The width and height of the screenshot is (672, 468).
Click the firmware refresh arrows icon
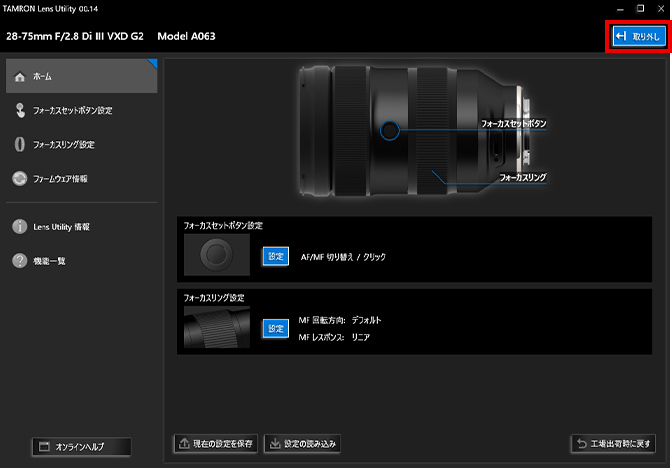(x=20, y=179)
